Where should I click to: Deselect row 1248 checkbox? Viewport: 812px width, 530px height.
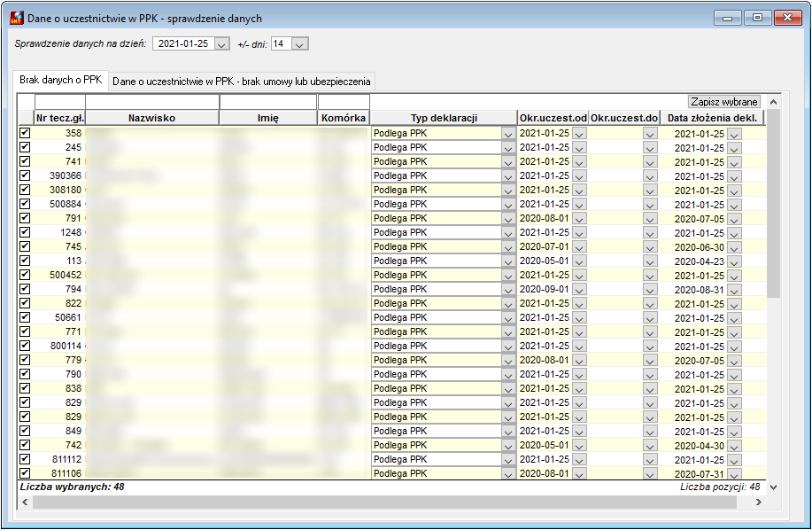tap(25, 232)
